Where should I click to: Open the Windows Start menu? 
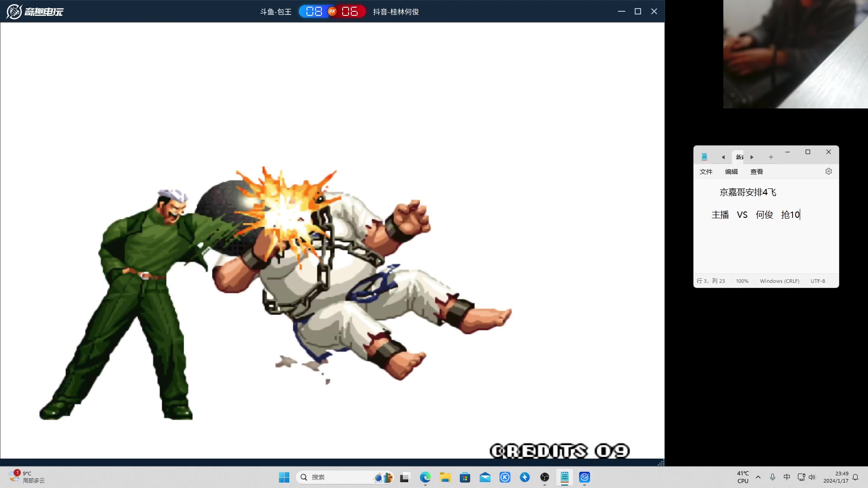click(284, 477)
